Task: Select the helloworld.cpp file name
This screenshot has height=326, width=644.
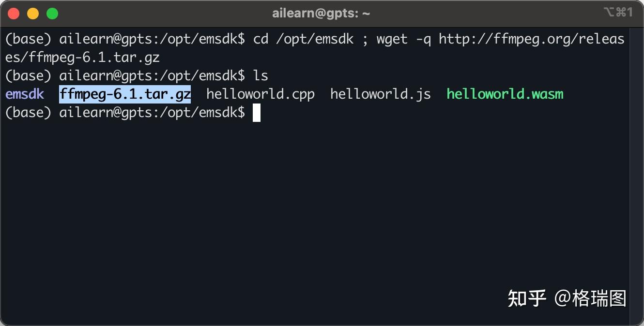Action: click(260, 94)
